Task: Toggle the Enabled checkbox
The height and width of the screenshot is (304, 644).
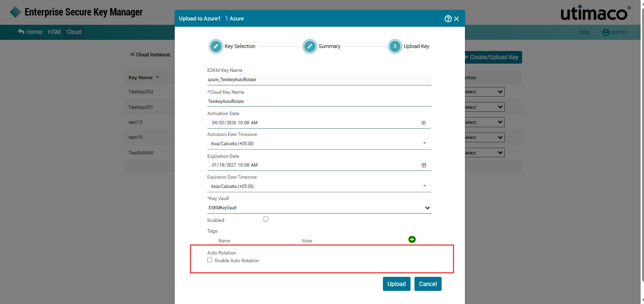Action: tap(265, 219)
